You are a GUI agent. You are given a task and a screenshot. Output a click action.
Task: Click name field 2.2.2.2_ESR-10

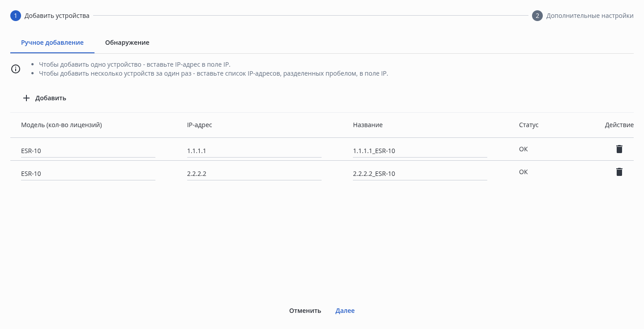[x=420, y=174]
